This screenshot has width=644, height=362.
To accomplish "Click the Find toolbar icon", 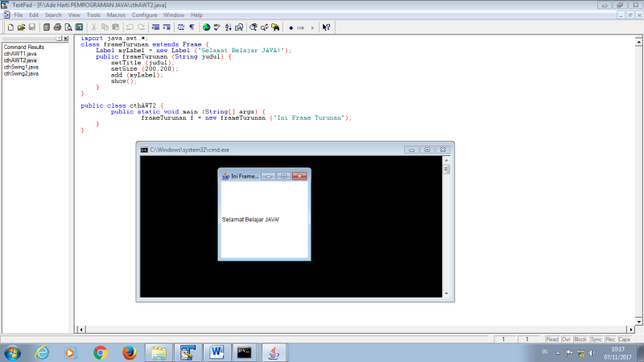I will 254,27.
